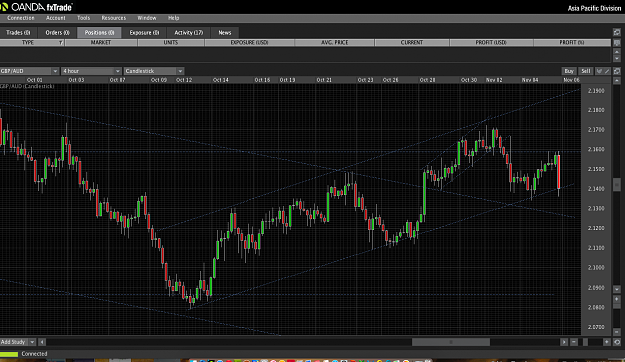Click the positions table scroll down arrow
The width and height of the screenshot is (625, 362).
tap(617, 59)
